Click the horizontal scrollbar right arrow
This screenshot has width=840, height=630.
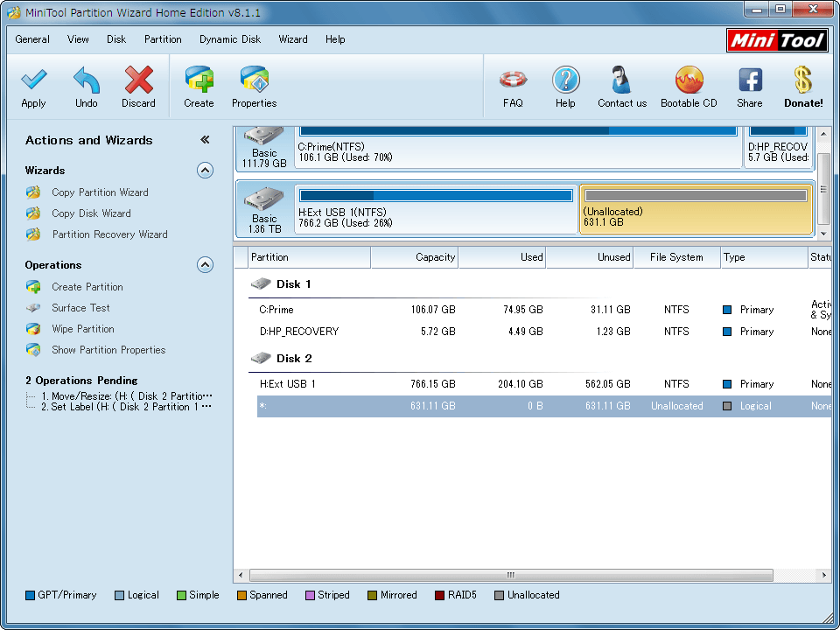pyautogui.click(x=824, y=576)
